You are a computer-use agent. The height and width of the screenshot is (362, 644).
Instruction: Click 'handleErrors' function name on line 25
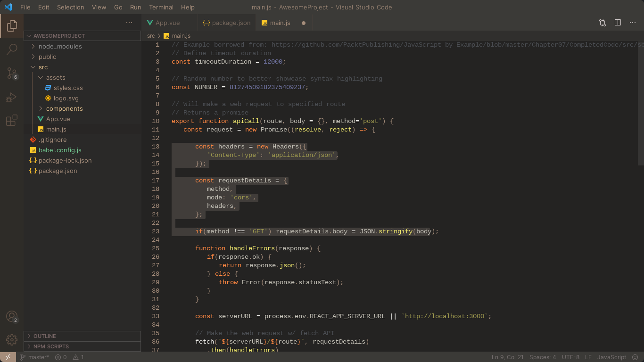[252, 248]
